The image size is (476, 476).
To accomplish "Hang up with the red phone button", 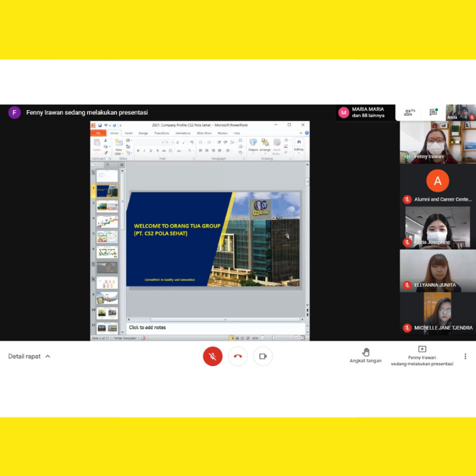I will tap(238, 356).
